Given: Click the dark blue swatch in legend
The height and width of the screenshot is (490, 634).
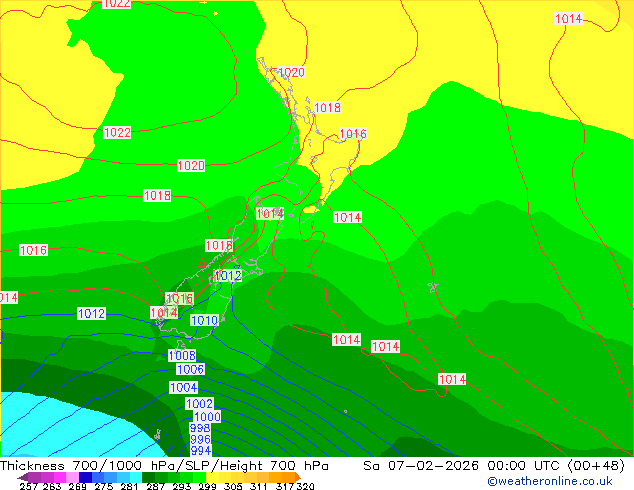Looking at the screenshot, I should (85, 477).
